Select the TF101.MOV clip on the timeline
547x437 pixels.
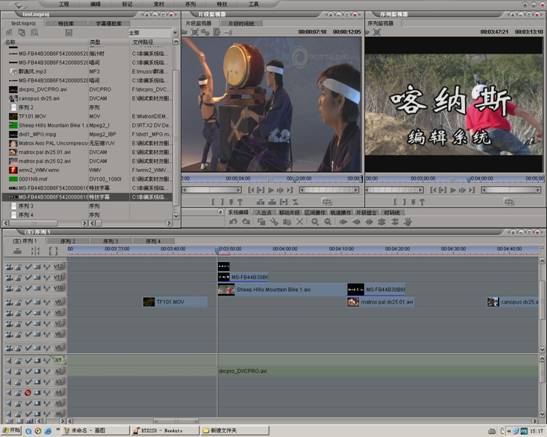(175, 302)
